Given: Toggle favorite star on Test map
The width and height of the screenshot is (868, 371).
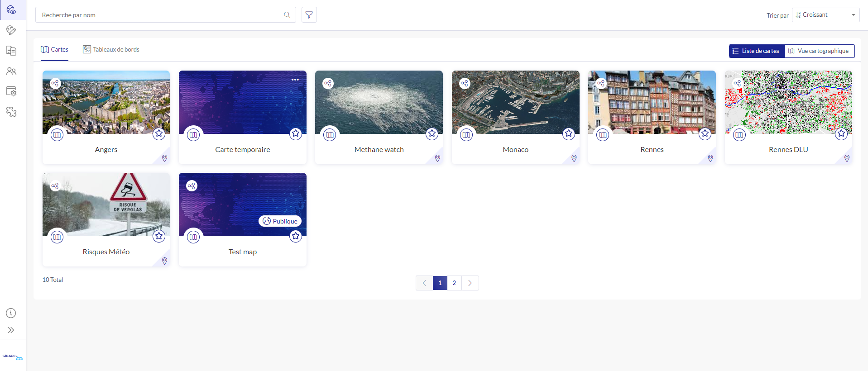Looking at the screenshot, I should point(296,236).
